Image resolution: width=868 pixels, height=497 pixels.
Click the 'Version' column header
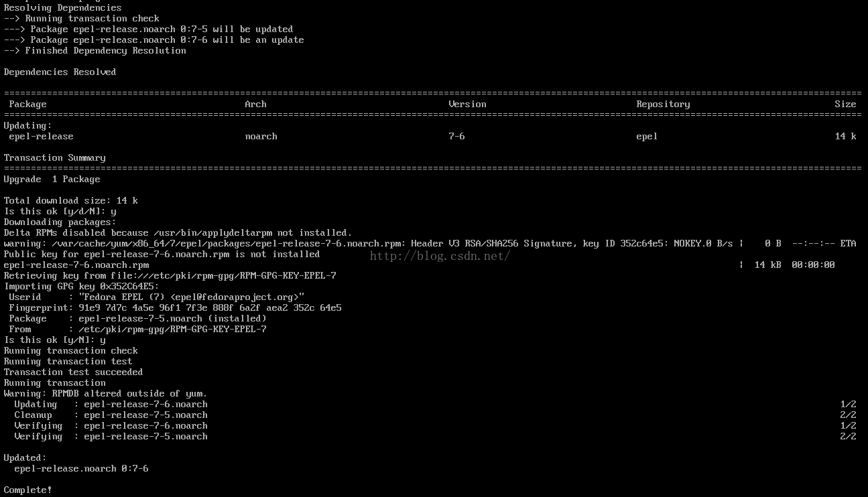(468, 104)
